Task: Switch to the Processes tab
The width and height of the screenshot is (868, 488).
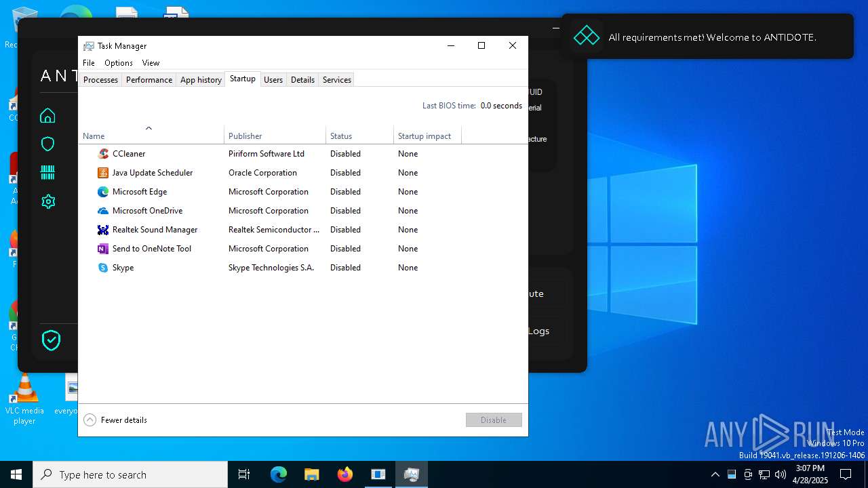Action: (100, 80)
